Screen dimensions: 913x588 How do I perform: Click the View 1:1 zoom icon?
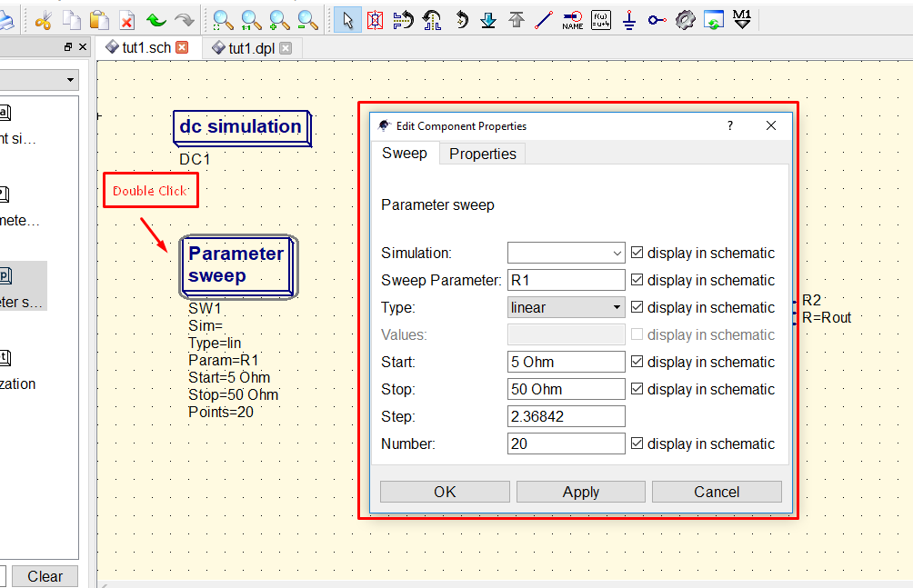click(x=251, y=21)
